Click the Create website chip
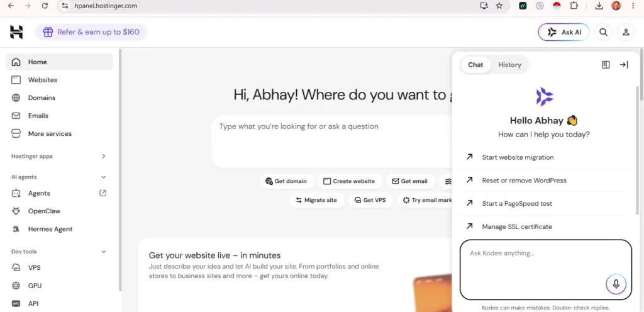Image resolution: width=644 pixels, height=312 pixels. tap(350, 181)
